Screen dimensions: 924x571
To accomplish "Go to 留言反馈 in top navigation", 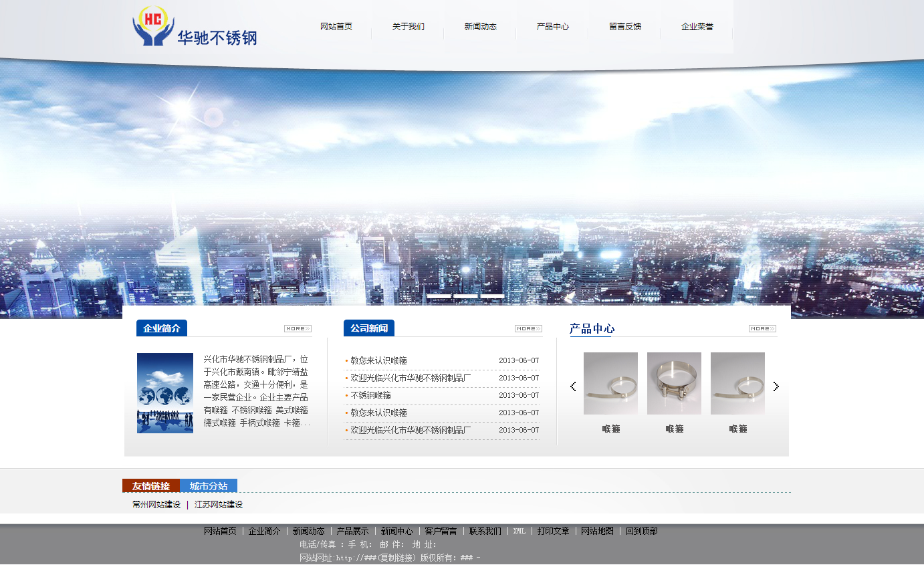I will [x=624, y=27].
